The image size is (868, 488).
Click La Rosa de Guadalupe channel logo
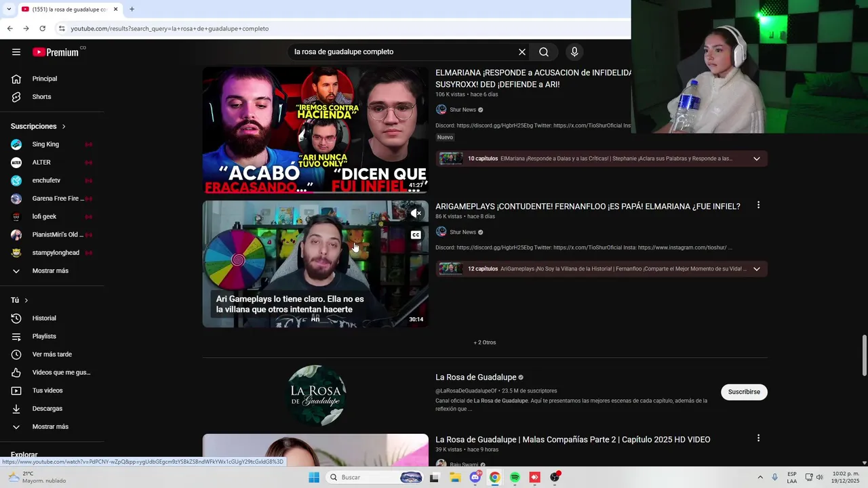click(317, 396)
